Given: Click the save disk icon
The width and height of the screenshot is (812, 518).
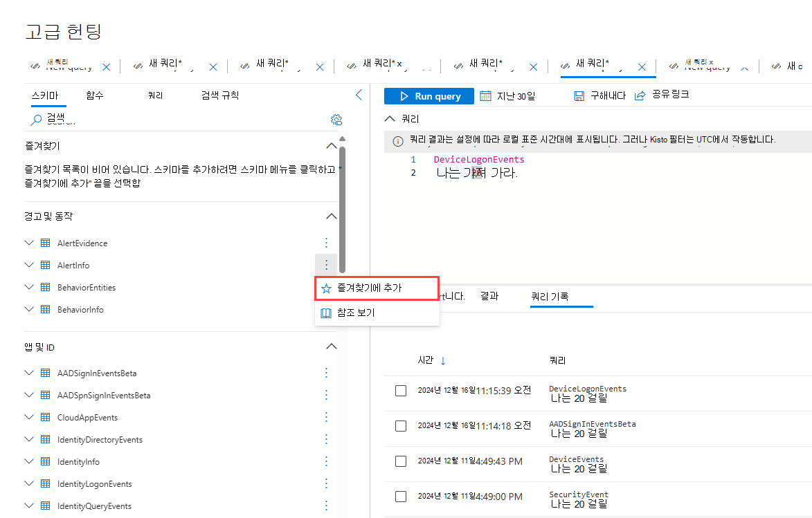Looking at the screenshot, I should pos(579,95).
